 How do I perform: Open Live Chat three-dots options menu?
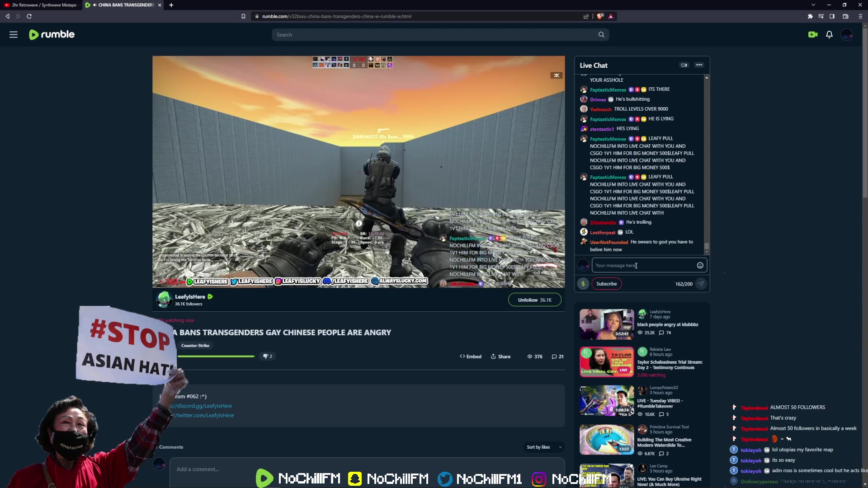point(699,65)
